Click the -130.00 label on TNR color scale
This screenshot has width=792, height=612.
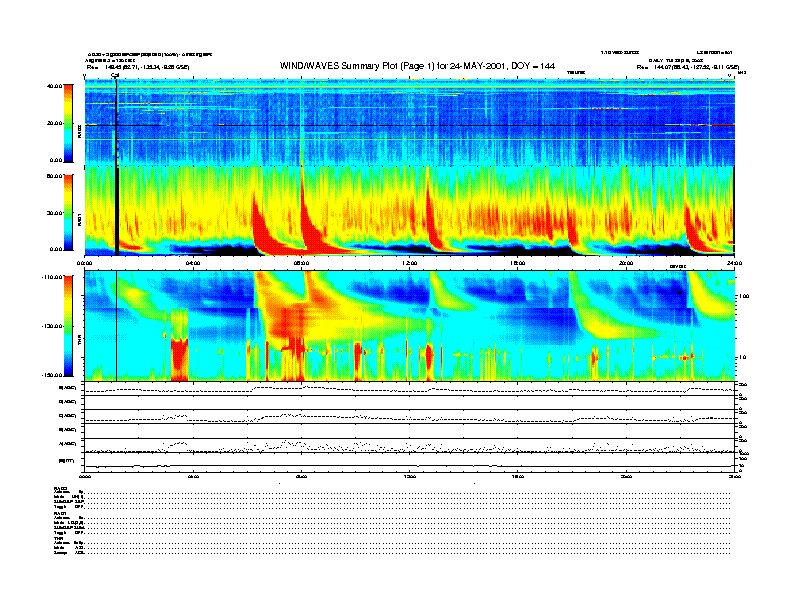(53, 326)
